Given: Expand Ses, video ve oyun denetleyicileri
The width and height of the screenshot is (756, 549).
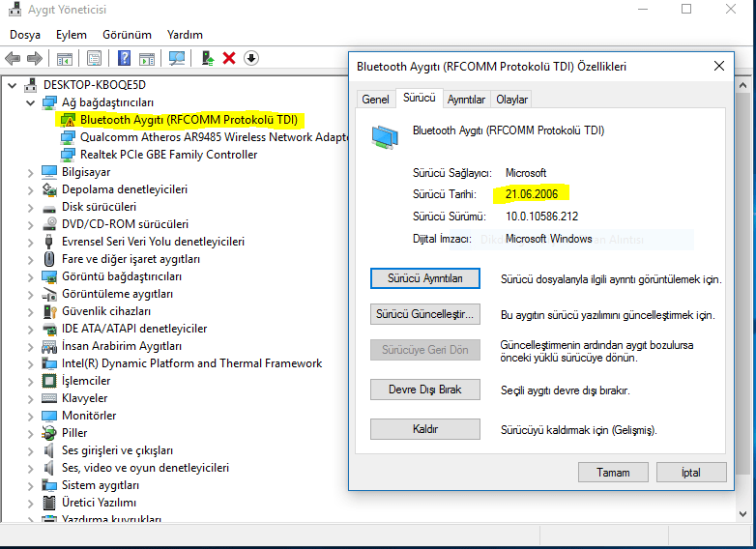Looking at the screenshot, I should [30, 469].
